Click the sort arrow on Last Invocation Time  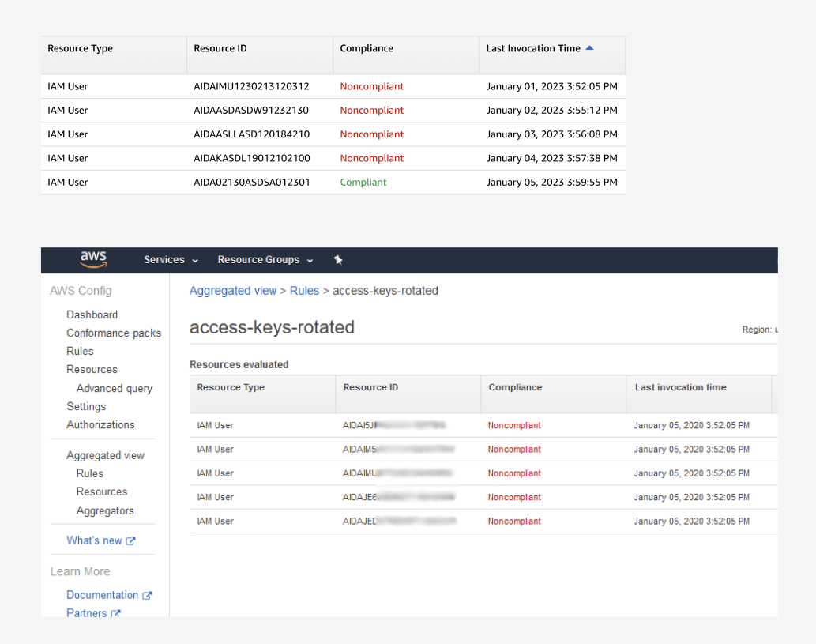(x=589, y=48)
